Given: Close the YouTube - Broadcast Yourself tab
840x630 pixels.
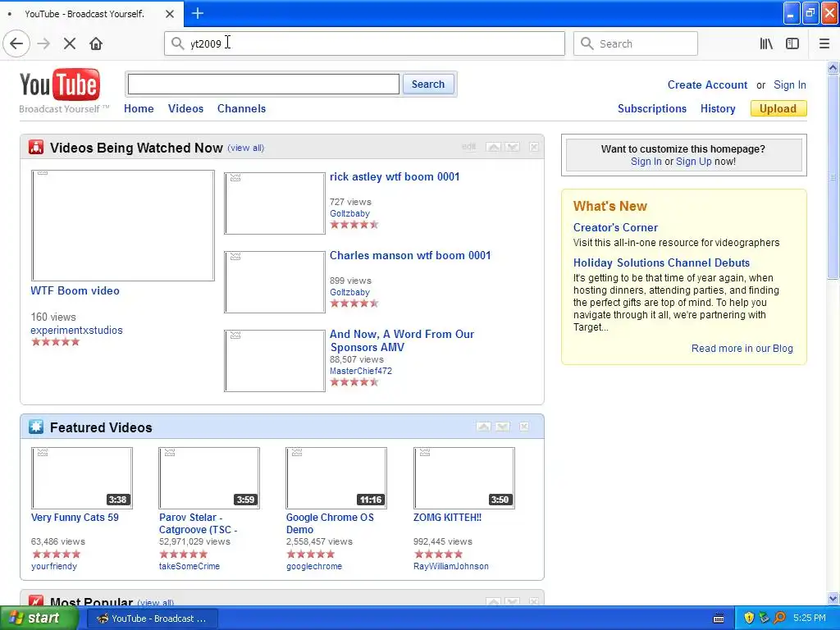Looking at the screenshot, I should click(x=169, y=14).
